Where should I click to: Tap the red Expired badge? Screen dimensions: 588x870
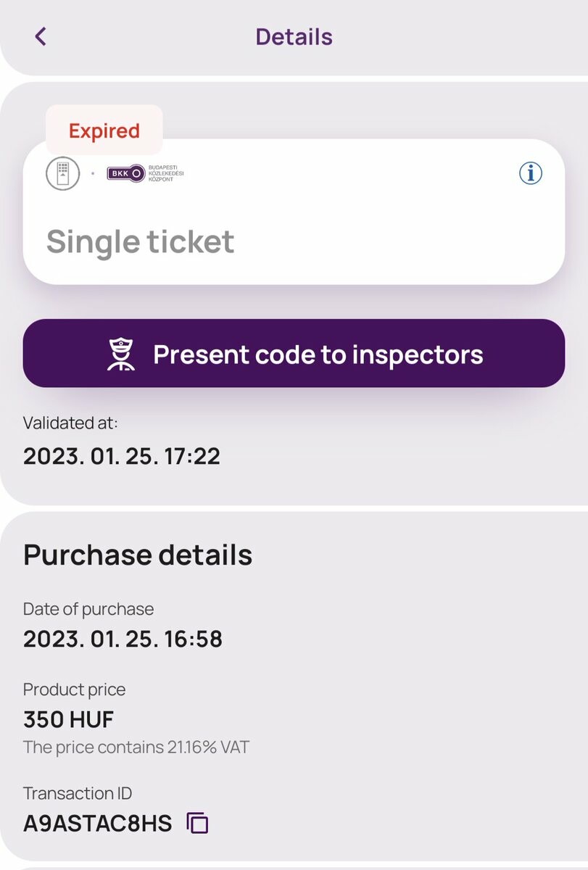[104, 131]
